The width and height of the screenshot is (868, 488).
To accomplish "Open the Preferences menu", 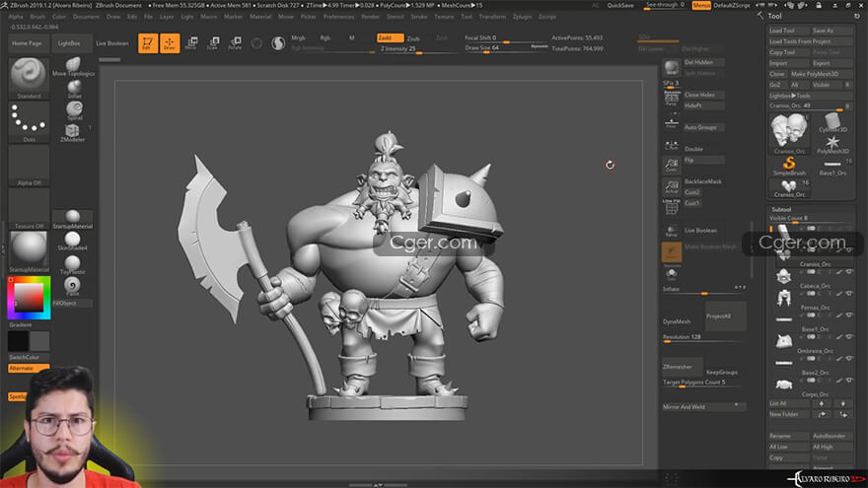I will tap(338, 17).
